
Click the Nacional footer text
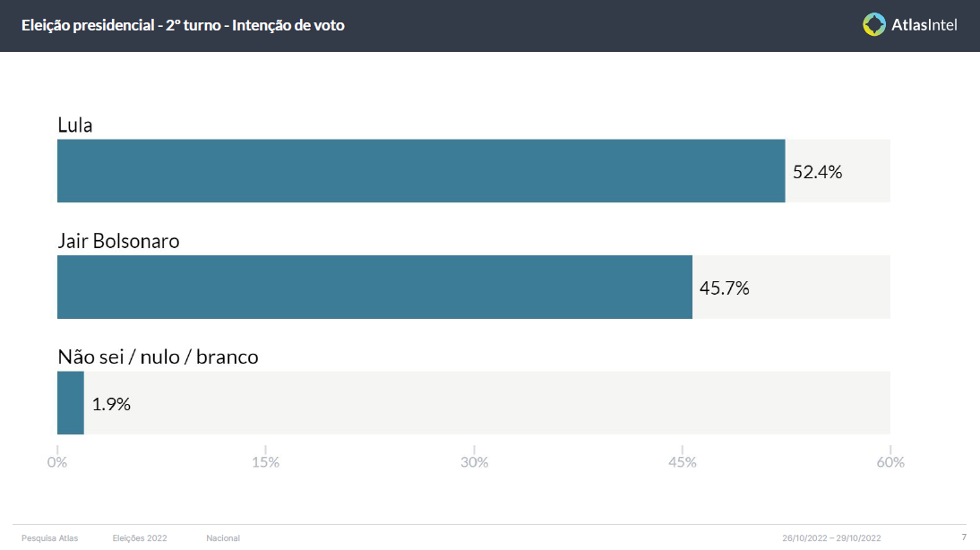pyautogui.click(x=223, y=538)
